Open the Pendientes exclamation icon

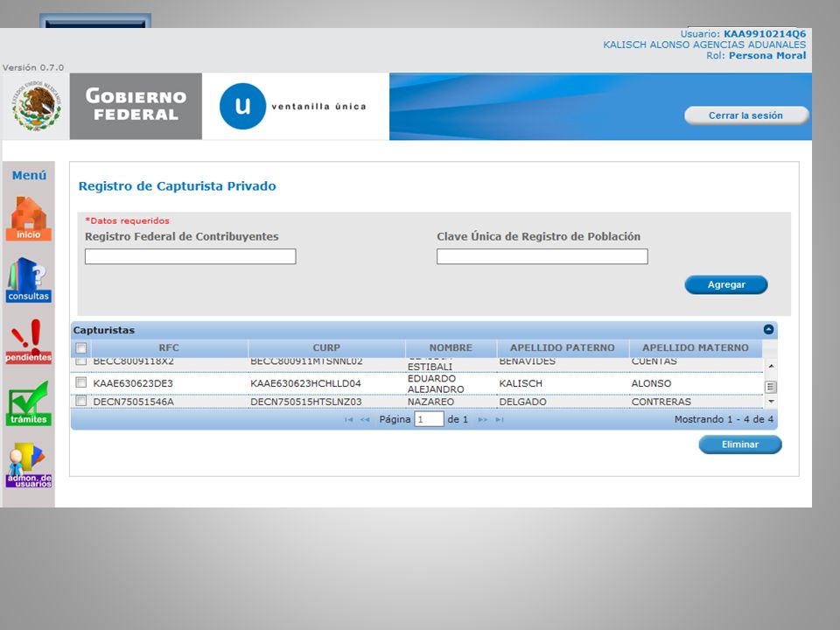(x=29, y=342)
